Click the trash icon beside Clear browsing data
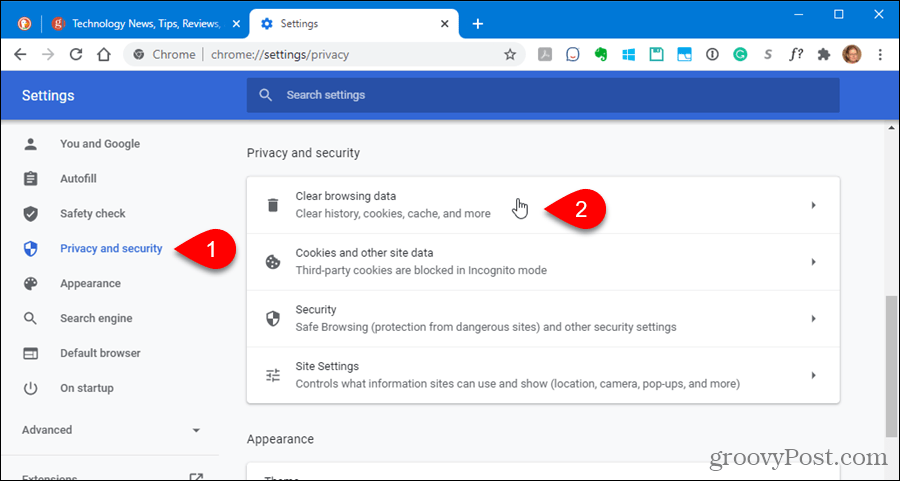Image resolution: width=900 pixels, height=481 pixels. point(273,205)
